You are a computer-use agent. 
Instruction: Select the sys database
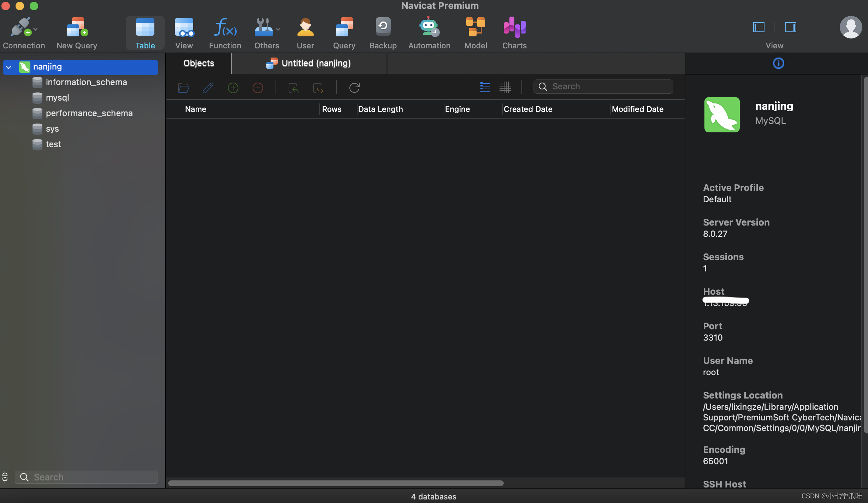52,129
